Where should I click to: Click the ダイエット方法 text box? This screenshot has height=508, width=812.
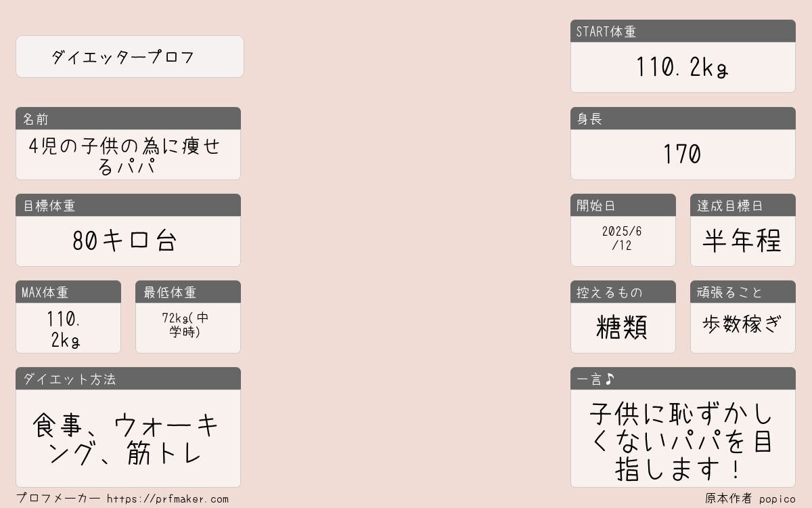point(128,438)
